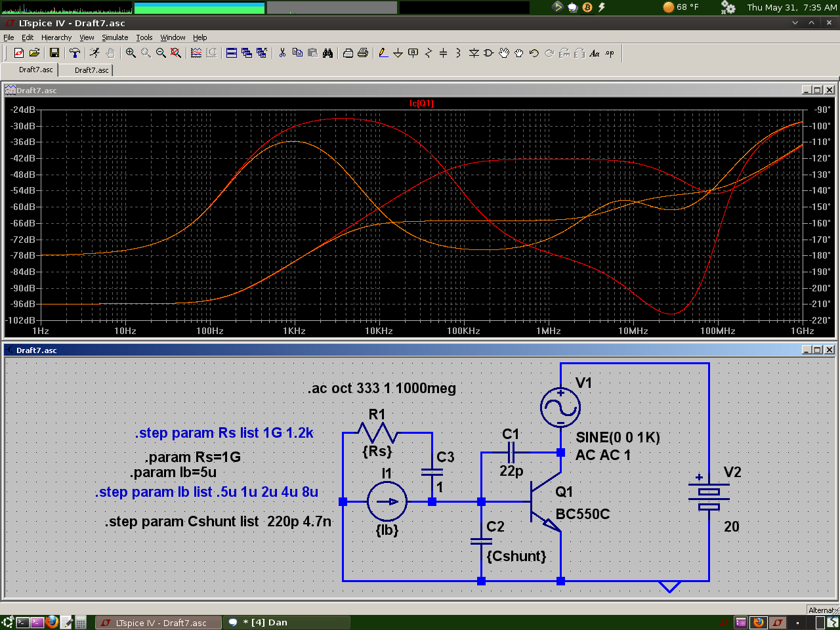
Task: Open the Window menu
Action: (173, 37)
